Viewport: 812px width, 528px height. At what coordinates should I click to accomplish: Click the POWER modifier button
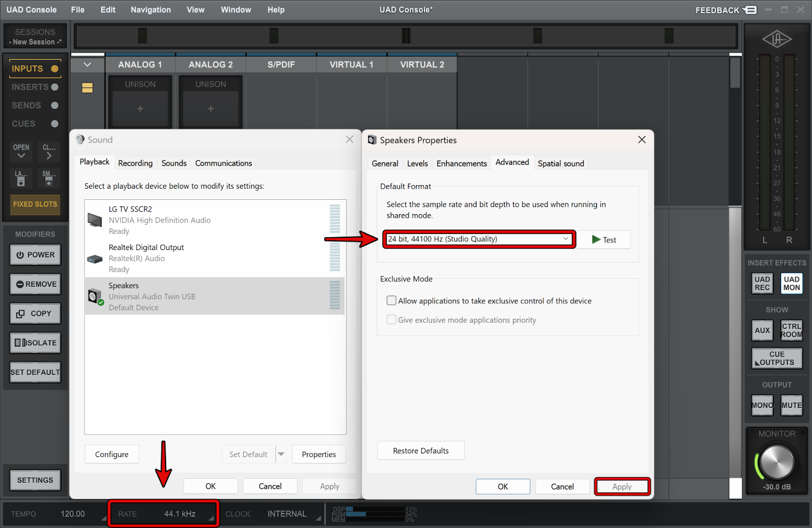35,255
